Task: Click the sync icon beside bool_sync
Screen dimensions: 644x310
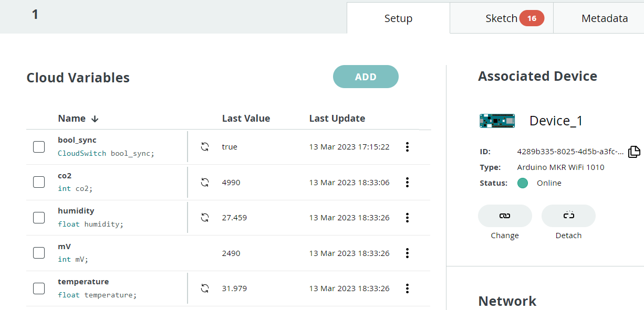Action: (204, 147)
